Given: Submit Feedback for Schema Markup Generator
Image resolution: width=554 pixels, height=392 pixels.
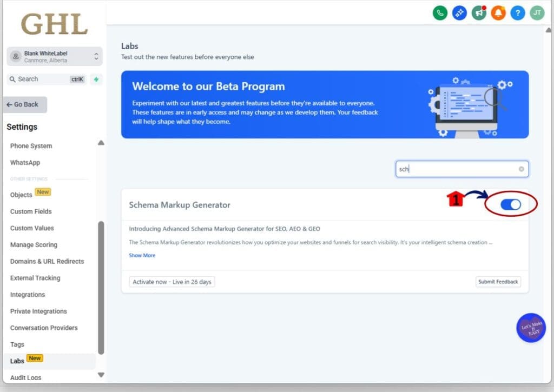Looking at the screenshot, I should tap(498, 281).
